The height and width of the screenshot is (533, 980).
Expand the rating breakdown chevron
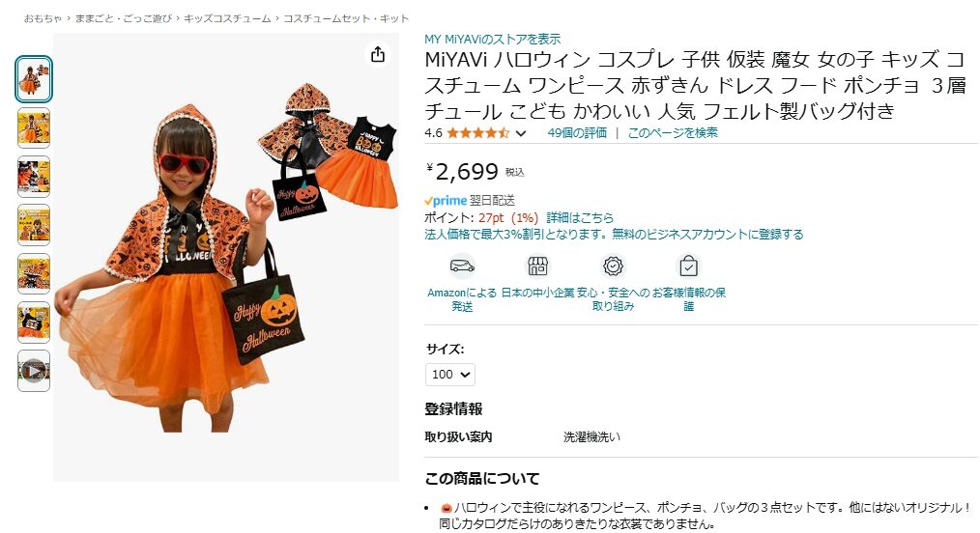[x=521, y=133]
